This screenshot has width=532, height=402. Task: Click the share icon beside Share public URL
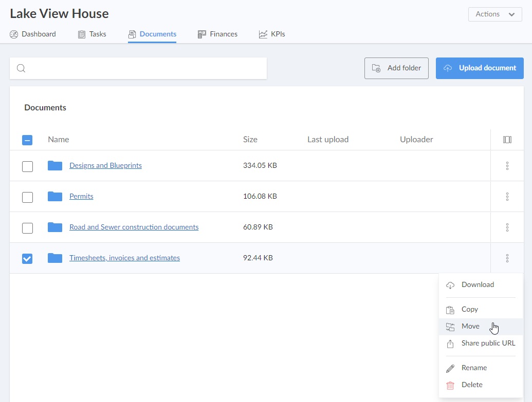450,343
